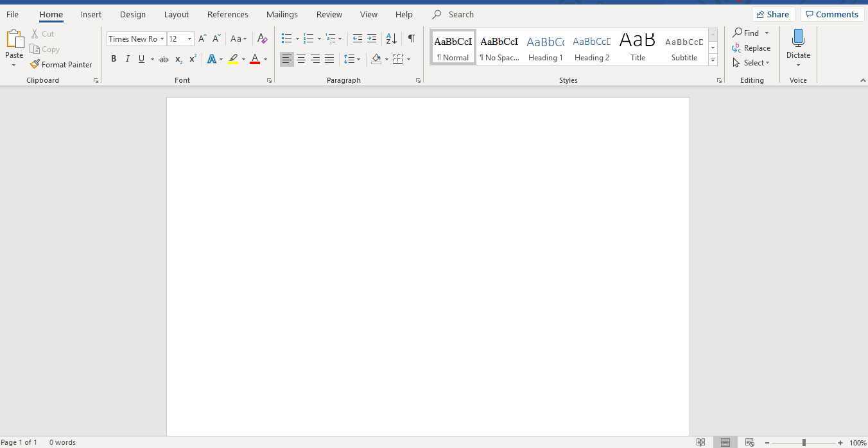Toggle bold formatting

(x=114, y=58)
